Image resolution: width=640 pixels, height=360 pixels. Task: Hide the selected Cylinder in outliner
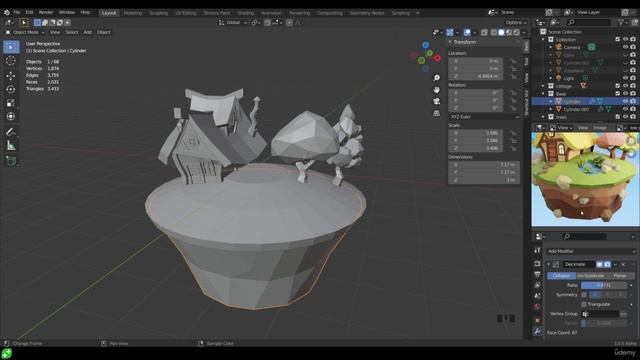coord(625,101)
